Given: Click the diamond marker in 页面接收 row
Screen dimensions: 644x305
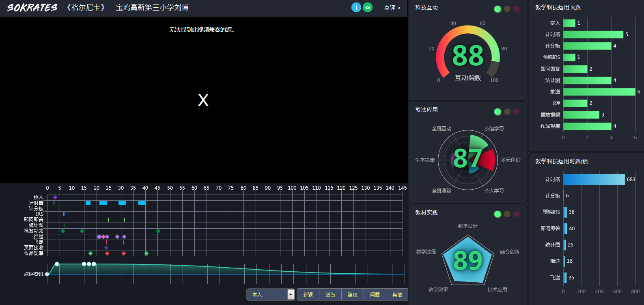Looking at the screenshot, I should tap(106, 248).
